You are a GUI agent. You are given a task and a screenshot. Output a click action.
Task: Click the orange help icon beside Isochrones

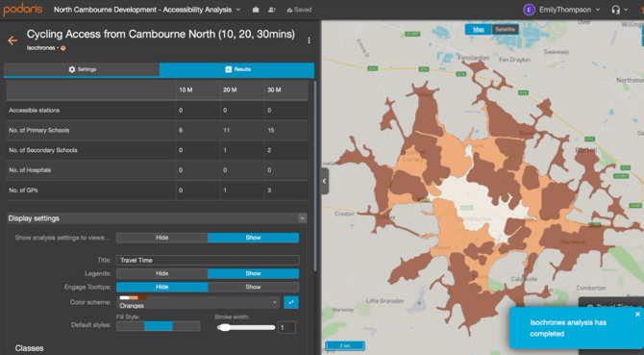pyautogui.click(x=63, y=48)
